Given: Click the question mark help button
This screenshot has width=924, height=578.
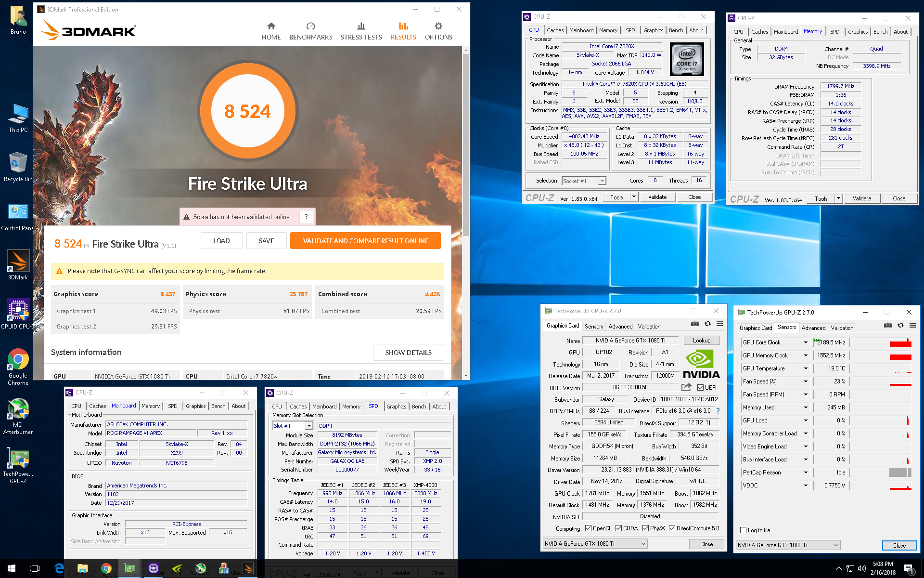Looking at the screenshot, I should point(306,217).
